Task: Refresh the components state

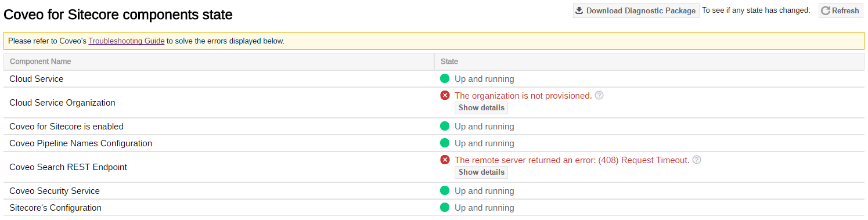Action: [x=841, y=10]
